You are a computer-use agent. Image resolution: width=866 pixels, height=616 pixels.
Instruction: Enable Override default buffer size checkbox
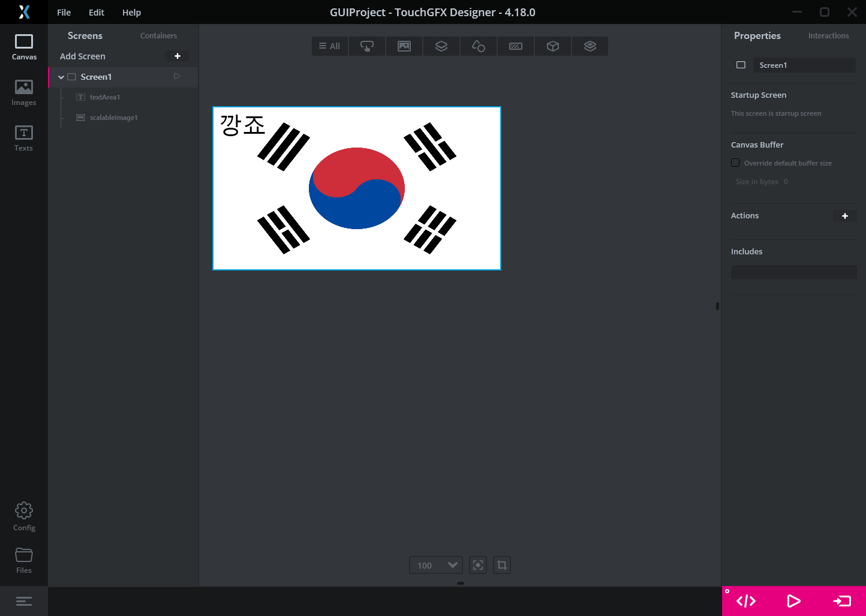[735, 163]
